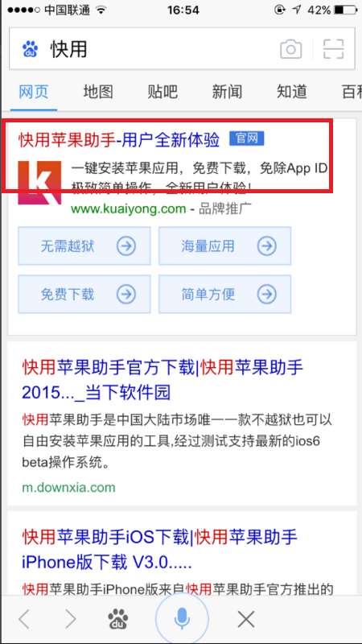Open the 当下软件园 search result title
Screen dimensions: 362x644
coord(162,380)
